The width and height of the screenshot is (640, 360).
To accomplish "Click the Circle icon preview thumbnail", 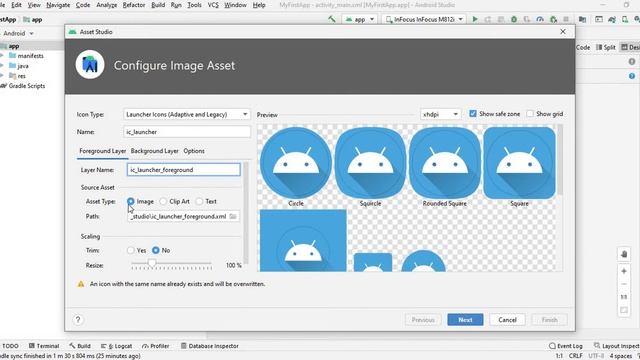I will click(x=296, y=163).
